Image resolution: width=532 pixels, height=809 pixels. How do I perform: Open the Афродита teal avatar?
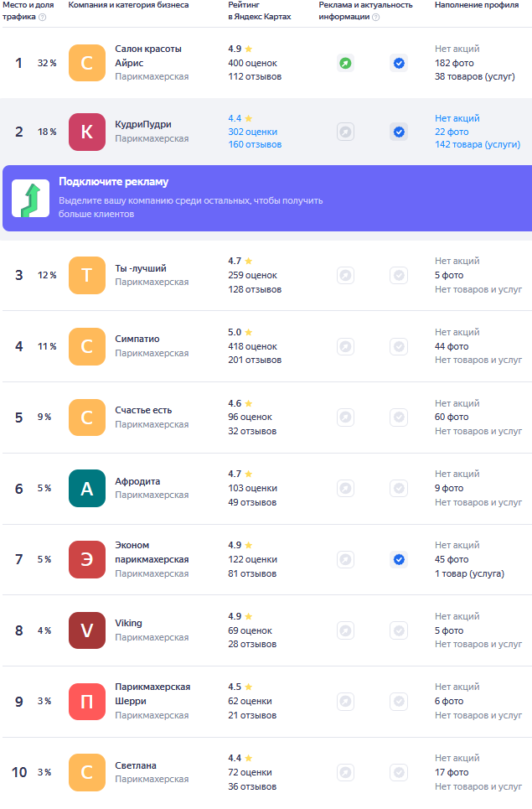(x=87, y=488)
